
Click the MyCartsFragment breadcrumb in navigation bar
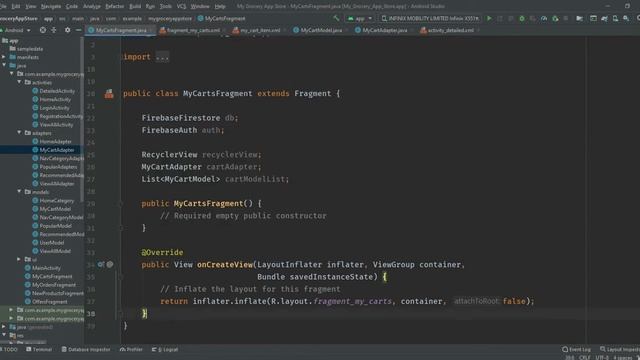click(221, 18)
